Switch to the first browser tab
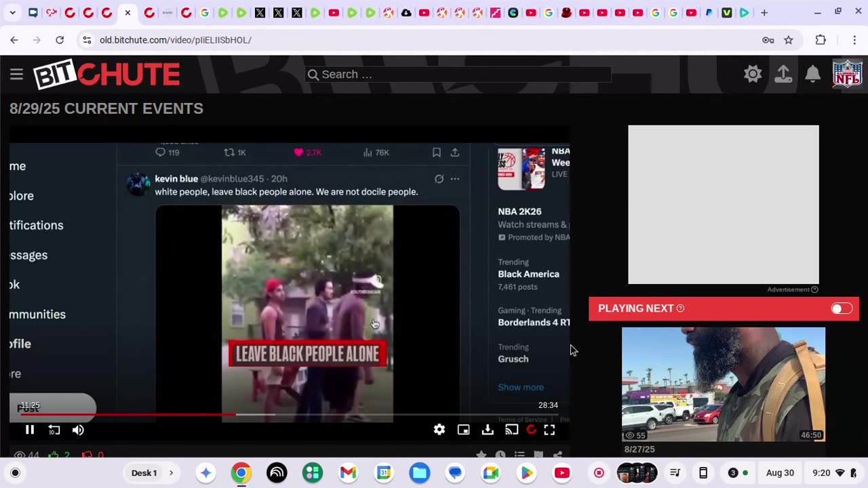This screenshot has width=868, height=488. (x=33, y=13)
